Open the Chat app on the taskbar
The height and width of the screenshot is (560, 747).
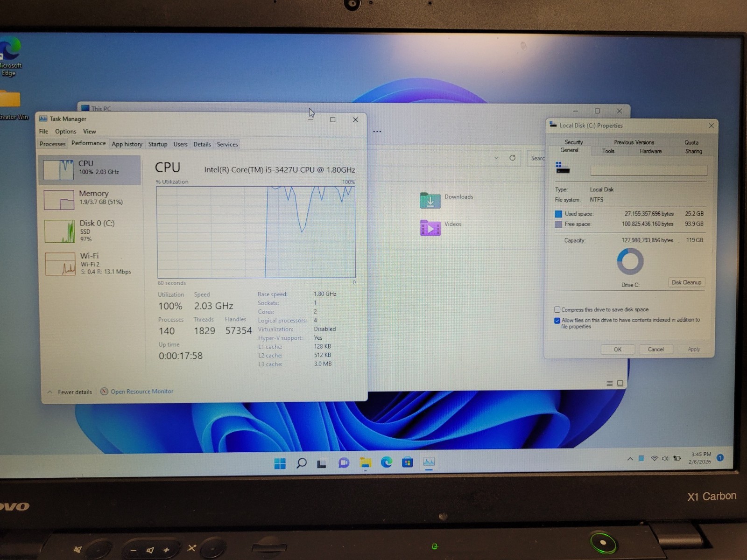coord(344,463)
